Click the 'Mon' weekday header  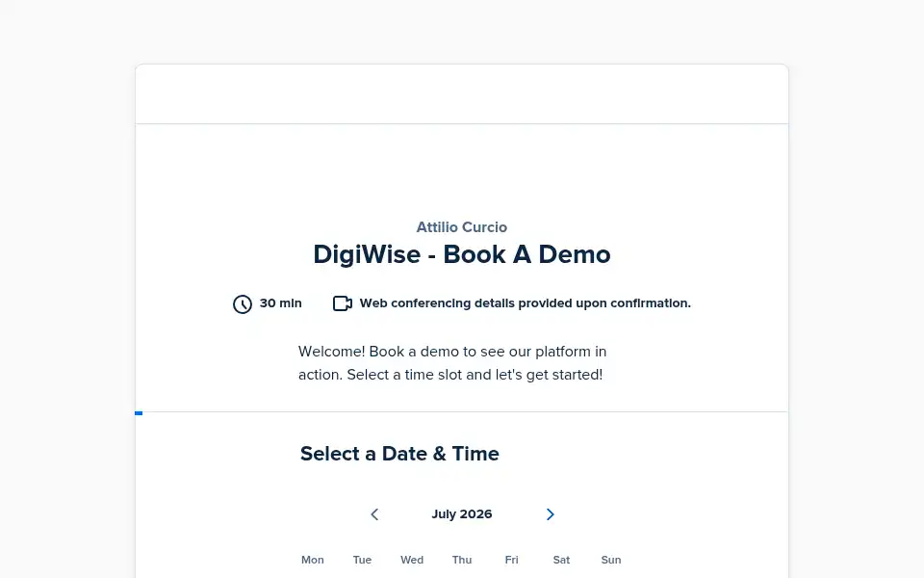[x=312, y=560]
